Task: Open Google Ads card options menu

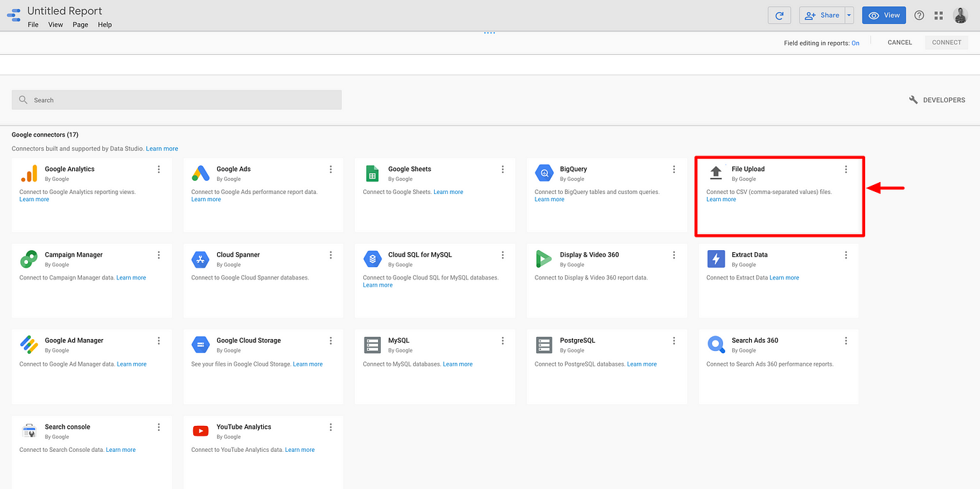Action: (330, 170)
